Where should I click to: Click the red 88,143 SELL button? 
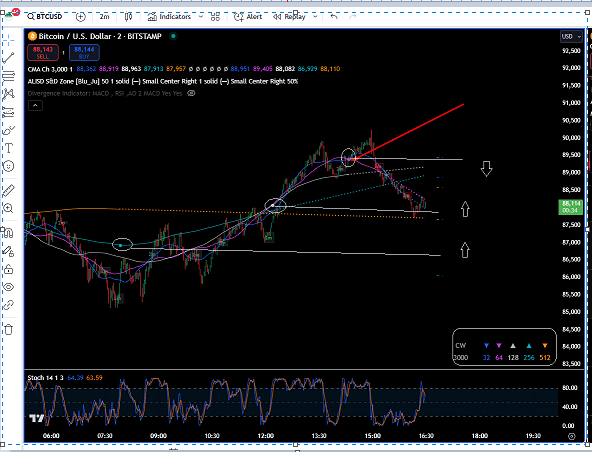pyautogui.click(x=43, y=52)
